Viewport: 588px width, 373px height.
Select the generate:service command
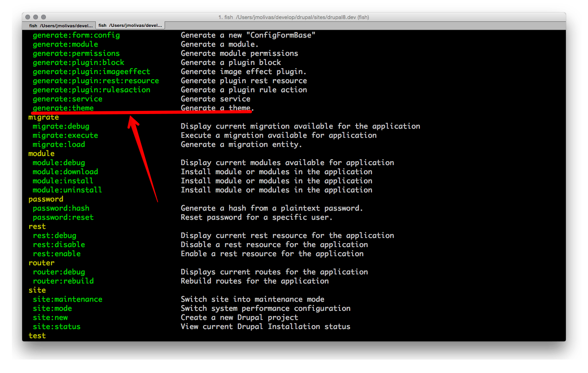(x=68, y=99)
